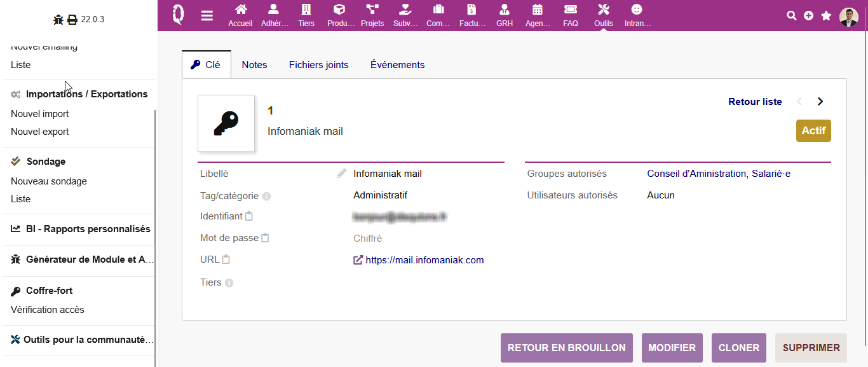868x367 pixels.
Task: Switch to the Fichiers joints tab
Action: coord(319,65)
